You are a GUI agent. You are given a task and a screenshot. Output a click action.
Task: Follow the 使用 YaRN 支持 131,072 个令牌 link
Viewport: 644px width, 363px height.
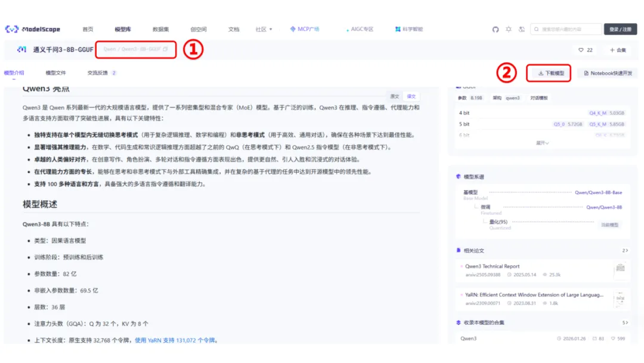pyautogui.click(x=175, y=340)
